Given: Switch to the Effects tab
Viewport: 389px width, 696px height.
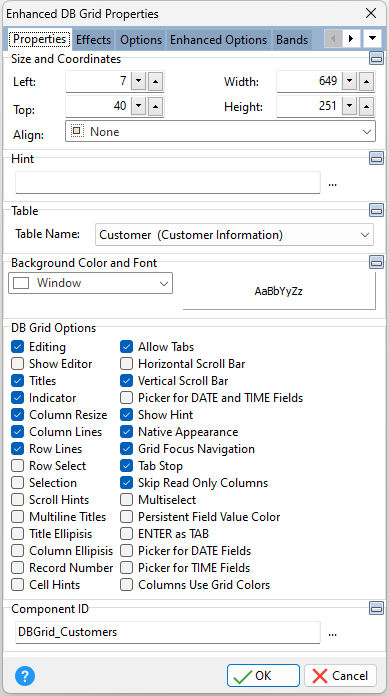Looking at the screenshot, I should [93, 40].
